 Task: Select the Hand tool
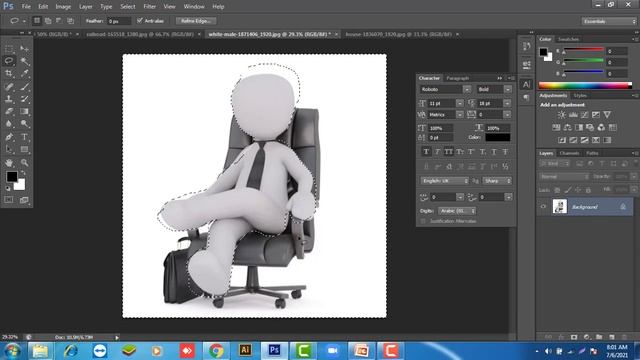click(x=9, y=162)
